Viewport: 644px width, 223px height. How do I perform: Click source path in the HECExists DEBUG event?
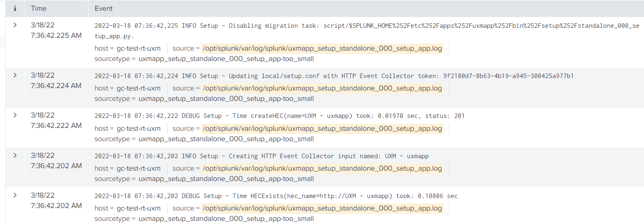point(322,208)
